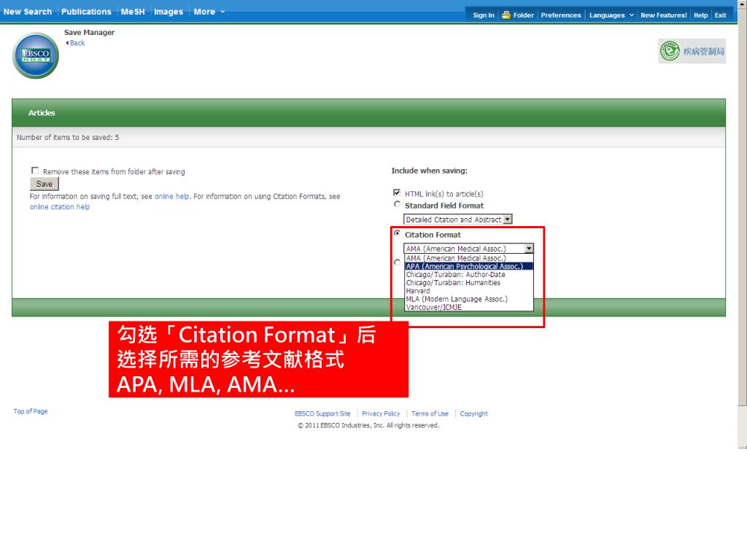This screenshot has height=560, width=747.
Task: Open Preferences
Action: tap(561, 15)
